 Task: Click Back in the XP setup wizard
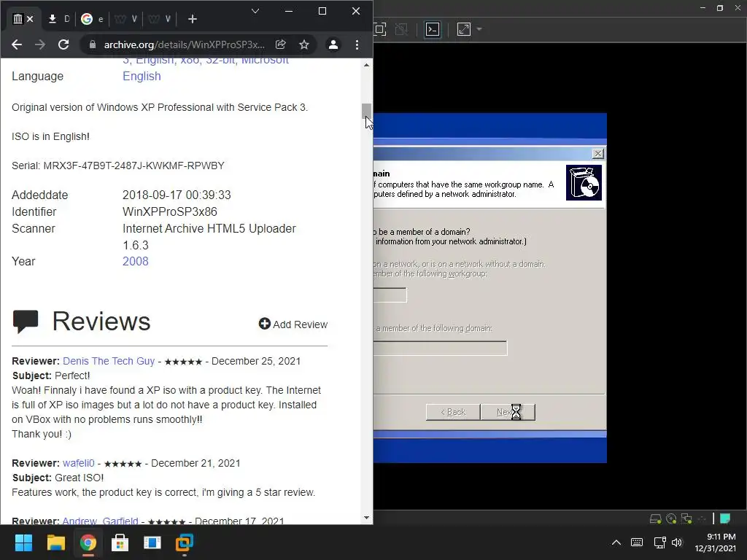click(453, 412)
